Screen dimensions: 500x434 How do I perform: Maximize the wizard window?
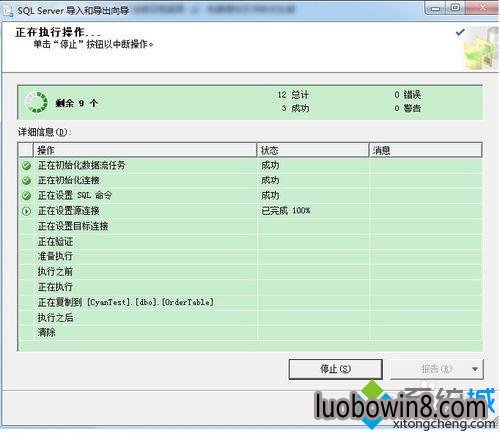[x=455, y=7]
